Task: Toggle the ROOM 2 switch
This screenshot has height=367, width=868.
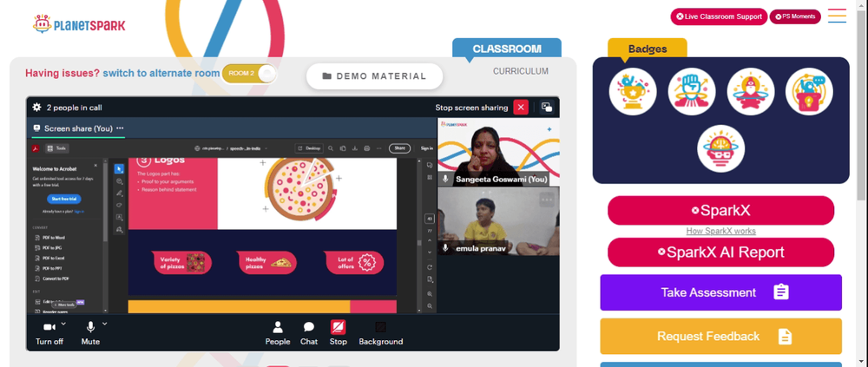Action: tap(248, 74)
